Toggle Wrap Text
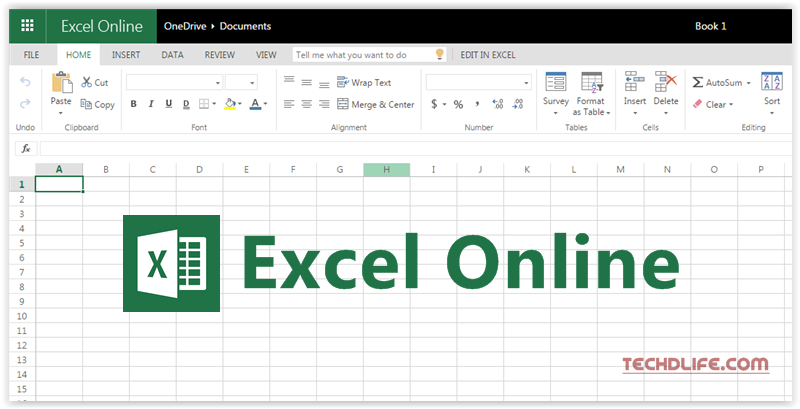 [364, 82]
